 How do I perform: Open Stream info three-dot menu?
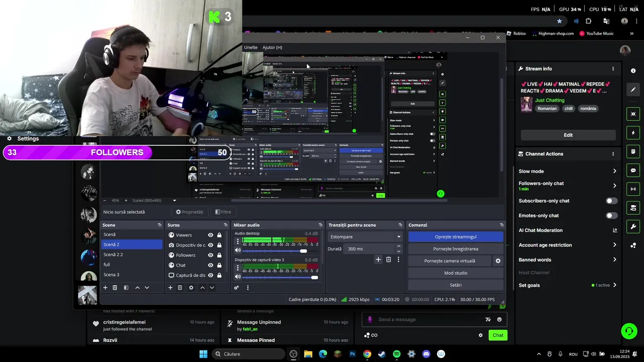[613, 69]
